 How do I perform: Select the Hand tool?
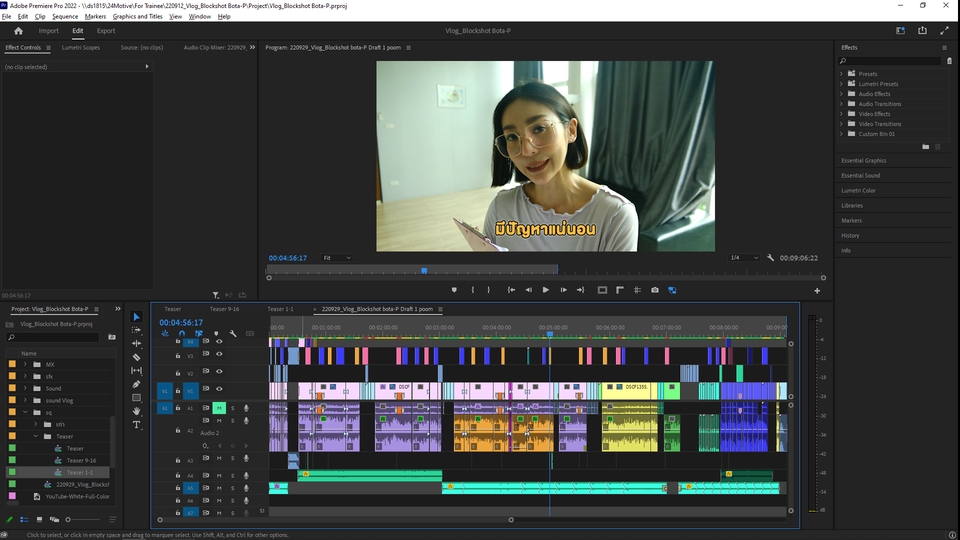137,411
